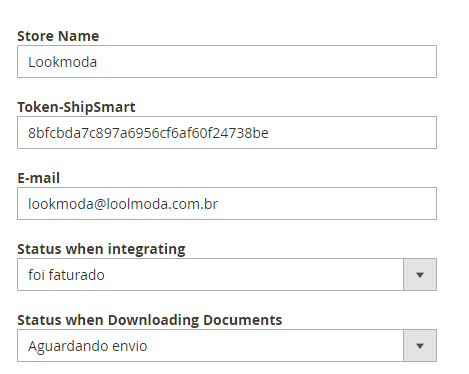Image resolution: width=469 pixels, height=374 pixels.
Task: Click the E-mail field label
Action: point(39,178)
